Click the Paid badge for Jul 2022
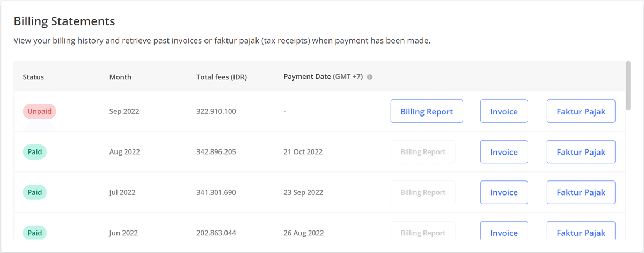 (x=35, y=192)
